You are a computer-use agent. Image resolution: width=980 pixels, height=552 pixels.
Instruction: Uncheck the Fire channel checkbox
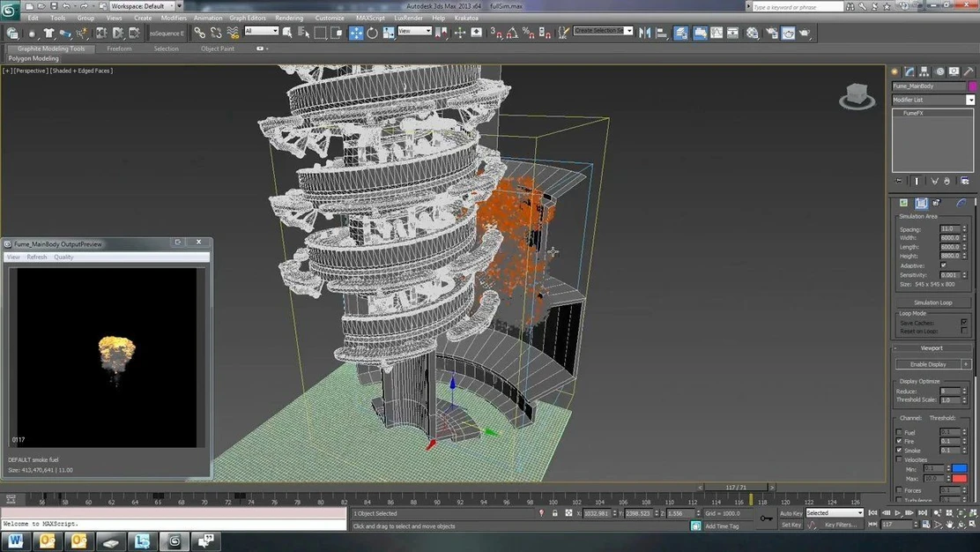coord(899,441)
